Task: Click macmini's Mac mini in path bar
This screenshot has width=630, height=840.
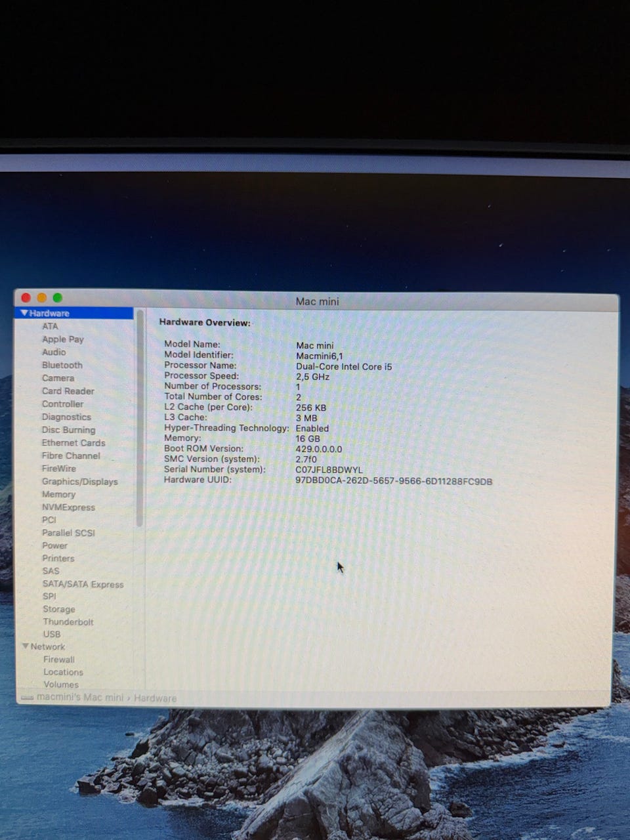Action: [x=80, y=698]
